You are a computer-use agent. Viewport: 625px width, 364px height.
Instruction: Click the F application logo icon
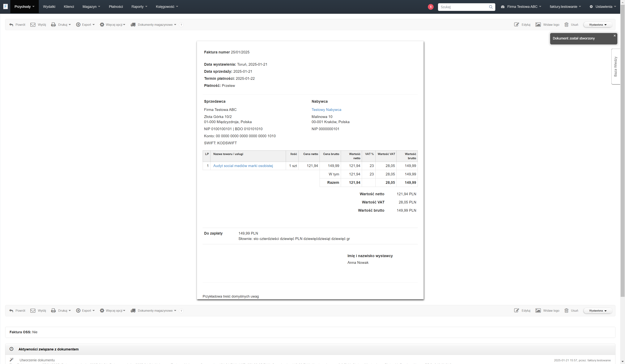pos(6,7)
